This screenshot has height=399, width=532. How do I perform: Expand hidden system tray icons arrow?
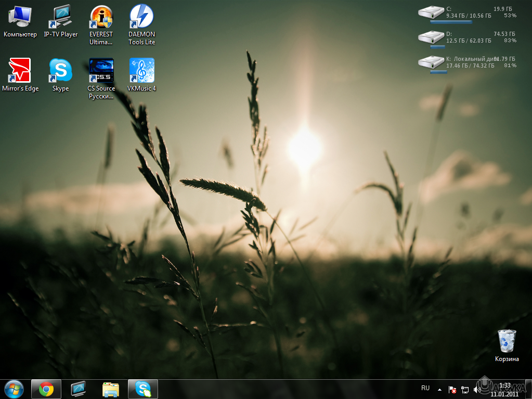439,389
